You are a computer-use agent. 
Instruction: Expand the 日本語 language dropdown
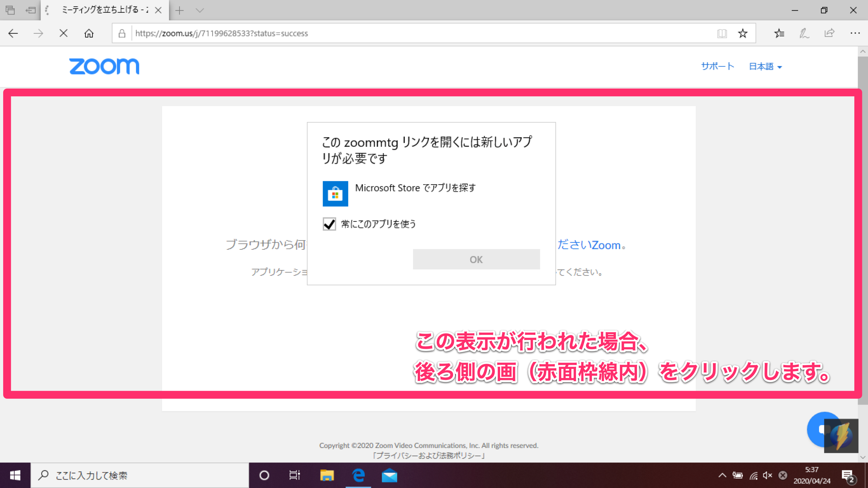(765, 66)
